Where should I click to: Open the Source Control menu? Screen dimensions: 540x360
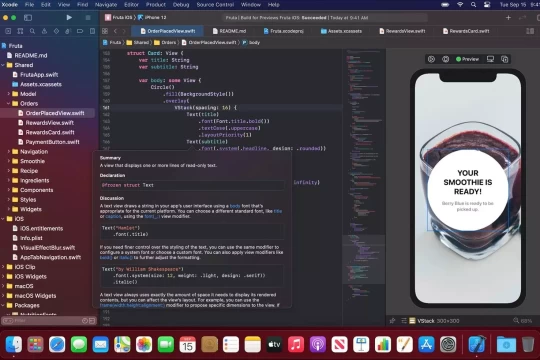[215, 4]
